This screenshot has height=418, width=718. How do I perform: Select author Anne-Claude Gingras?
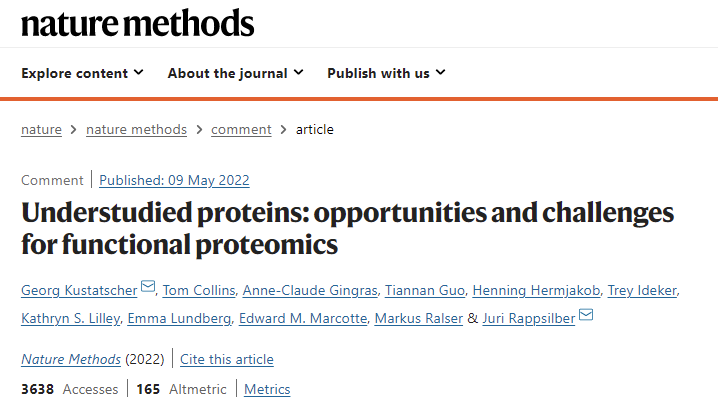click(x=310, y=290)
